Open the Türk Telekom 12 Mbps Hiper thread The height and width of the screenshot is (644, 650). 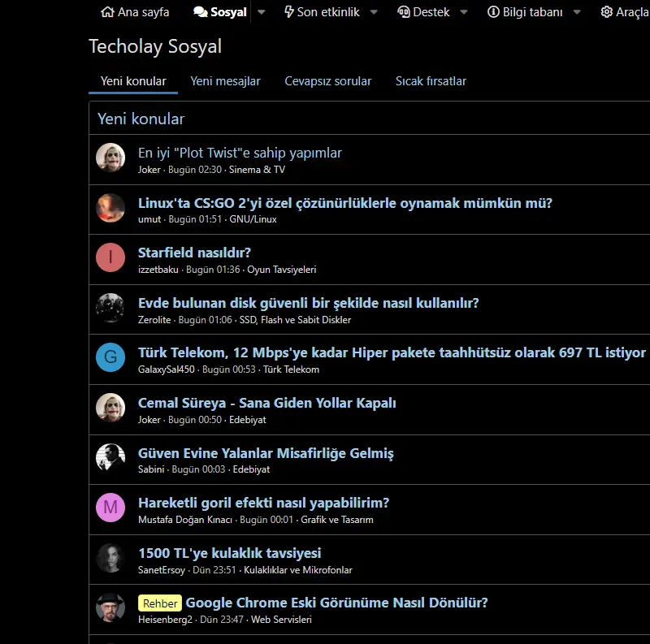pyautogui.click(x=392, y=352)
